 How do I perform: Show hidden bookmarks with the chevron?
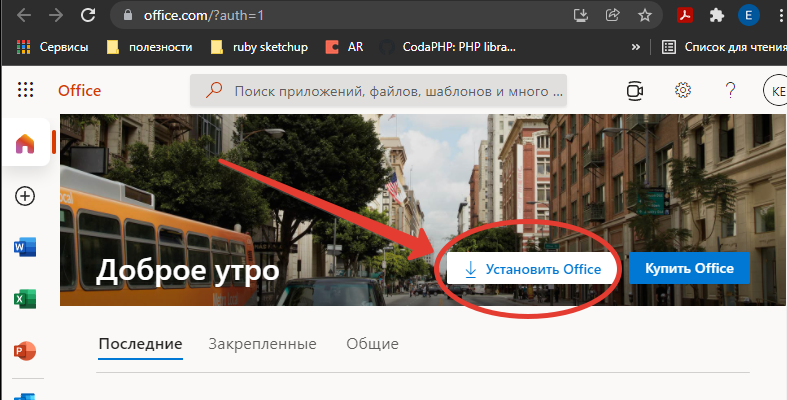[x=635, y=47]
